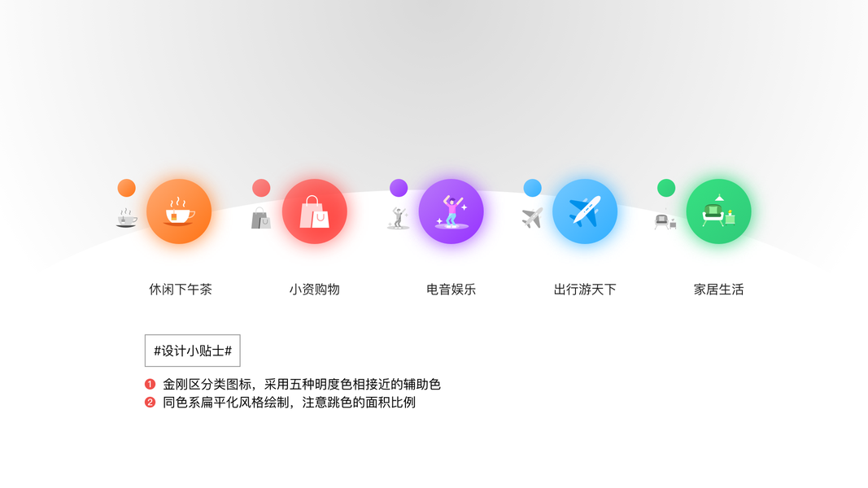Select the purple dancing person icon
Image resolution: width=868 pixels, height=488 pixels.
(451, 211)
